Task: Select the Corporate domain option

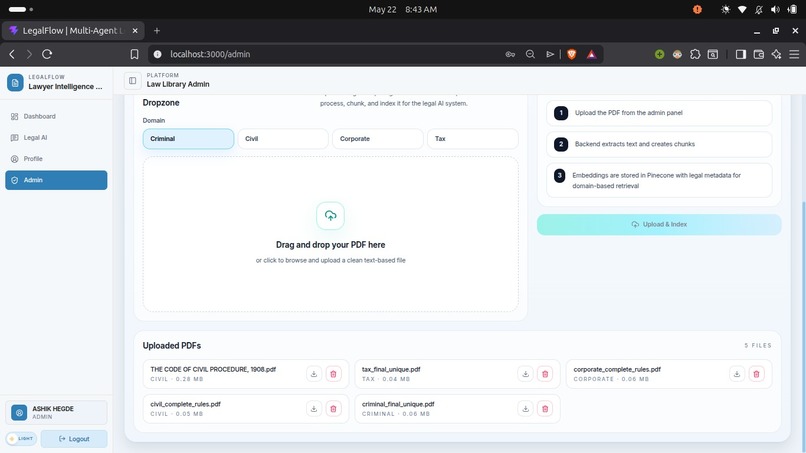Action: click(x=378, y=139)
